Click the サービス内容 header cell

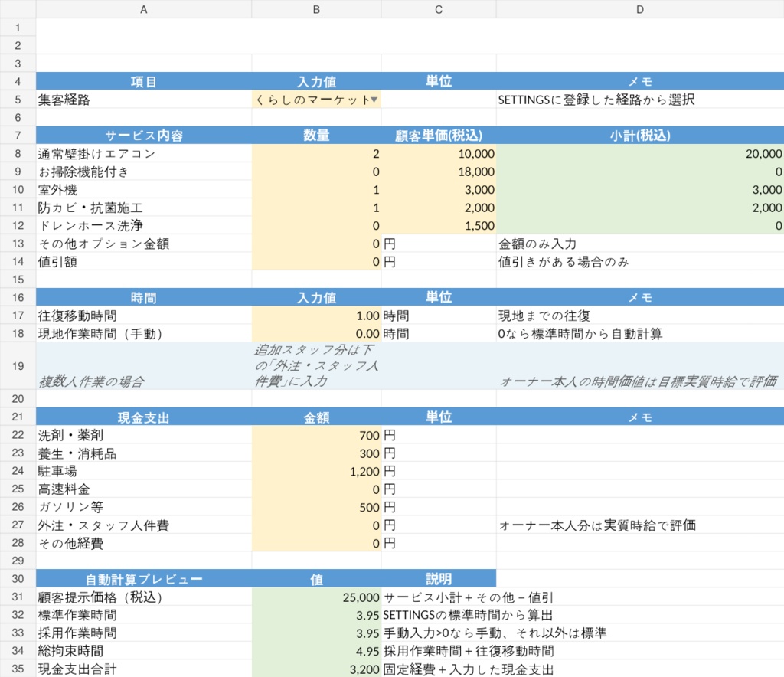143,135
